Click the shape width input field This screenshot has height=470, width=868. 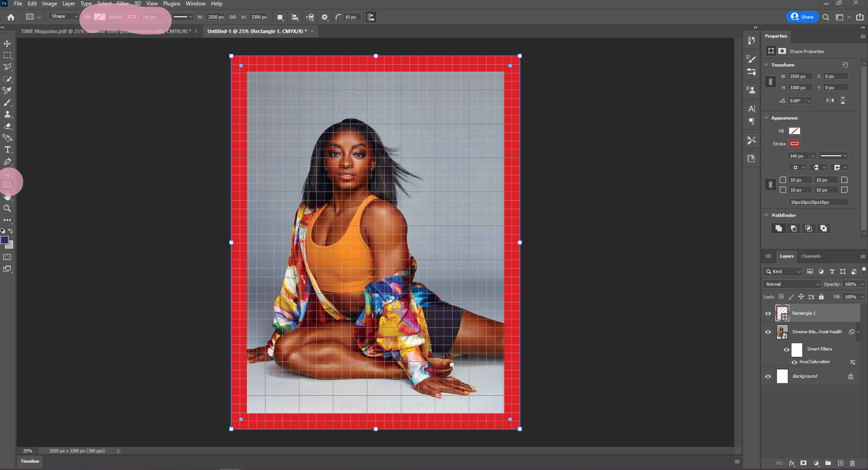tap(216, 17)
